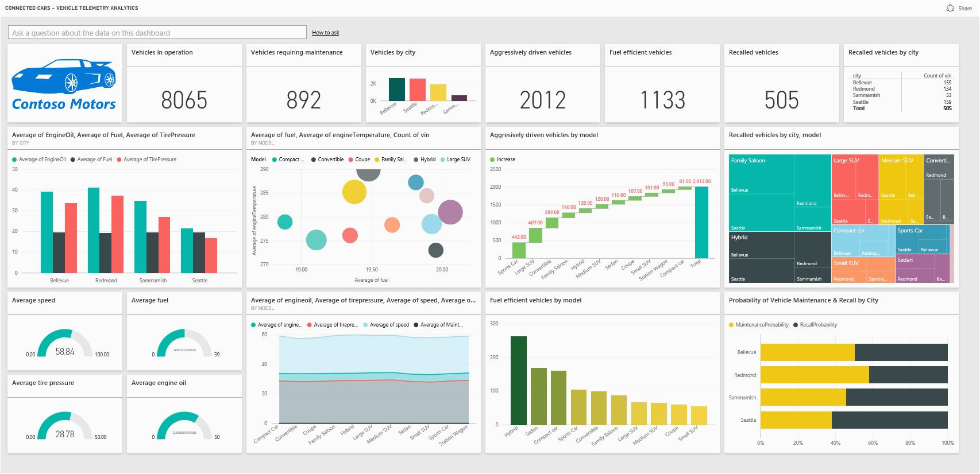Viewport: 980px width, 474px height.
Task: Select the teal 'Average of EngineOil' legend marker
Action: point(14,160)
